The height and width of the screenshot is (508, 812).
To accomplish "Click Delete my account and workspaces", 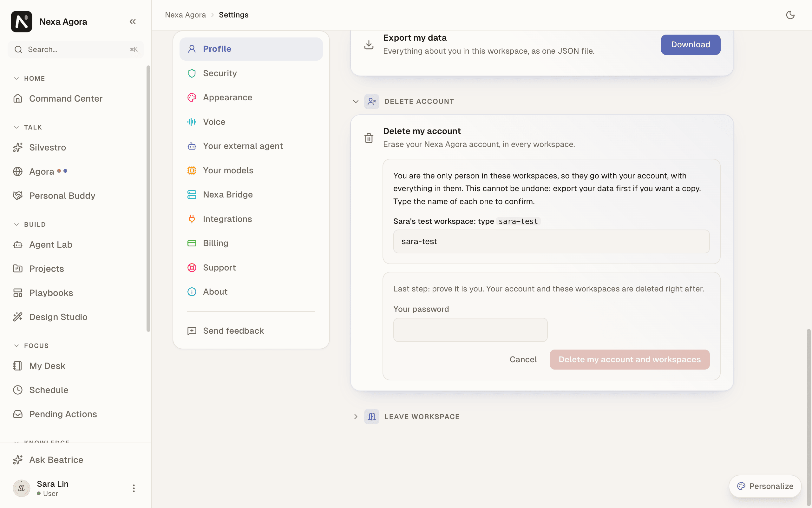I will (x=630, y=359).
